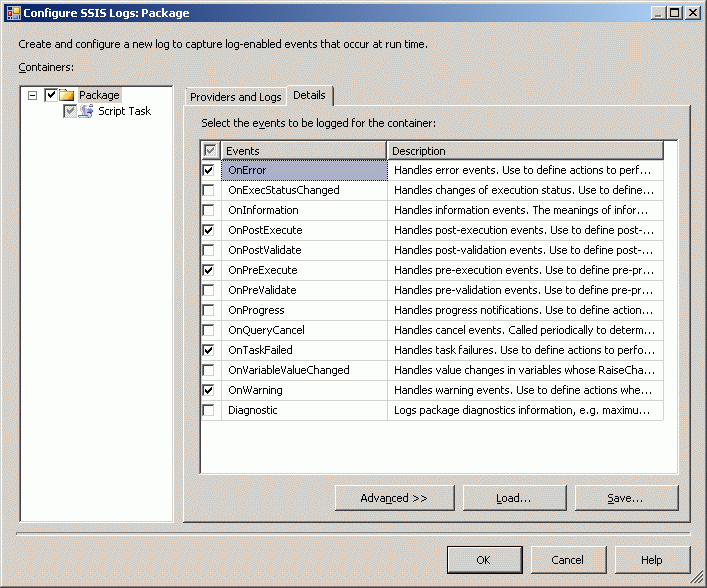Viewport: 707px width, 588px height.
Task: Check the OnVariableValueChanged event checkbox
Action: tap(208, 370)
